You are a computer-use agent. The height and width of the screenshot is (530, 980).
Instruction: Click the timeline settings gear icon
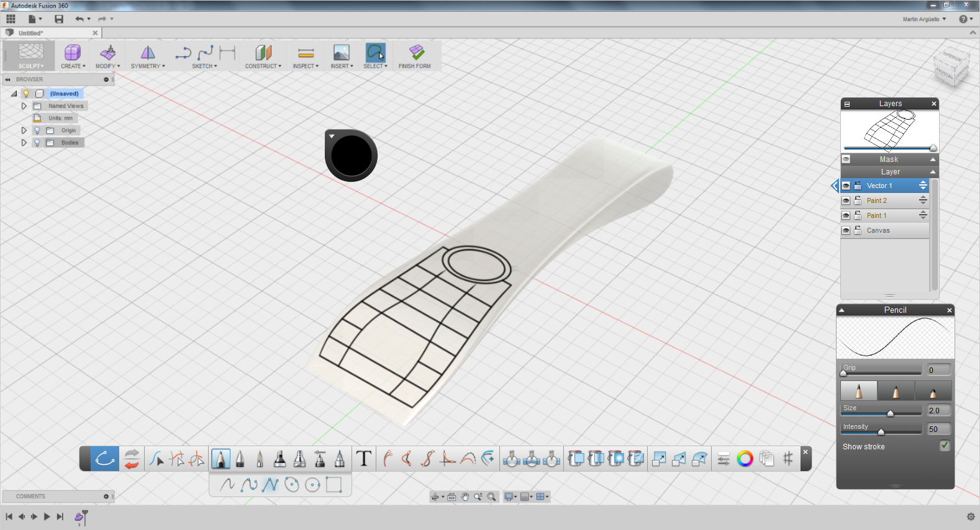971,516
